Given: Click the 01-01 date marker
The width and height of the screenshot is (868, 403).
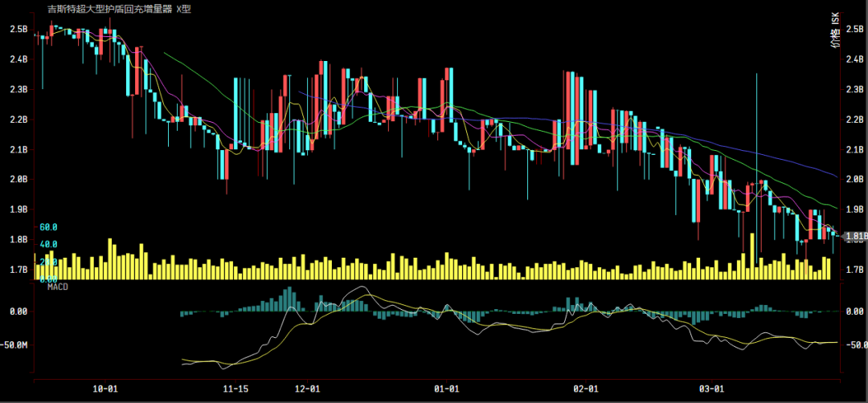Looking at the screenshot, I should pos(446,389).
